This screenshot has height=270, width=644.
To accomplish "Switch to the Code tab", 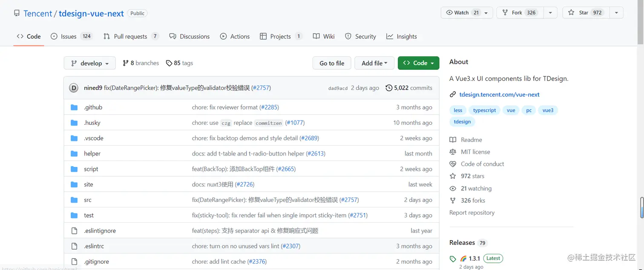I will 29,37.
